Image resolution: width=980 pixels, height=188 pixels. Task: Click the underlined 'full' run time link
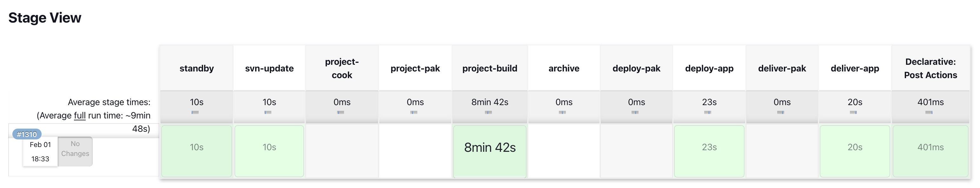click(80, 115)
